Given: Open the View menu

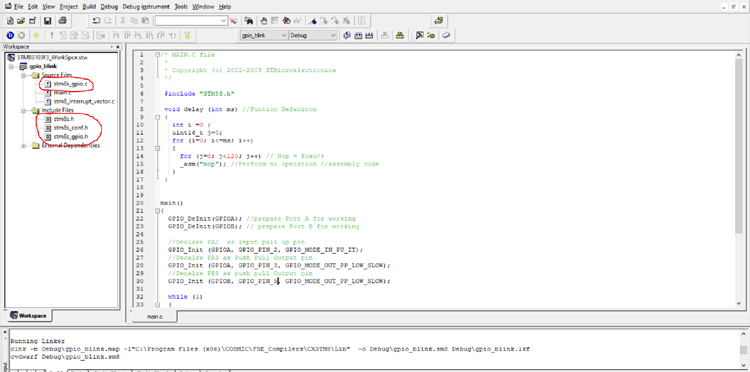Looking at the screenshot, I should [48, 7].
